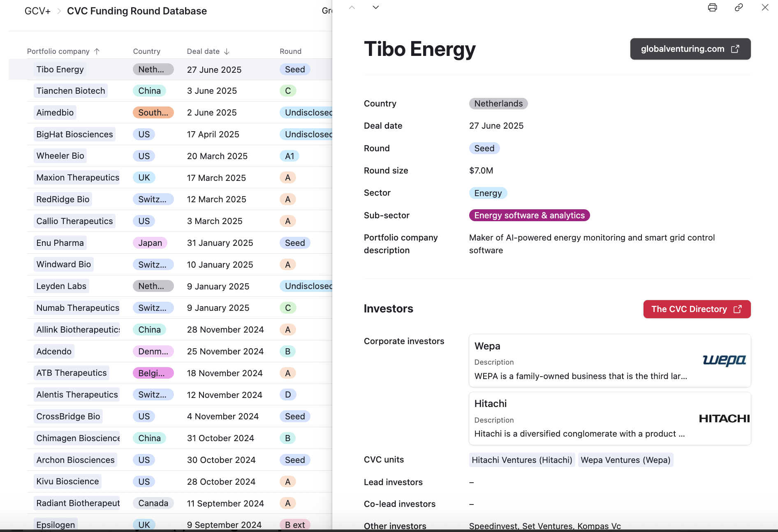Select the Wepa Ventures (Wepa) tag
The width and height of the screenshot is (778, 532).
pyautogui.click(x=625, y=460)
